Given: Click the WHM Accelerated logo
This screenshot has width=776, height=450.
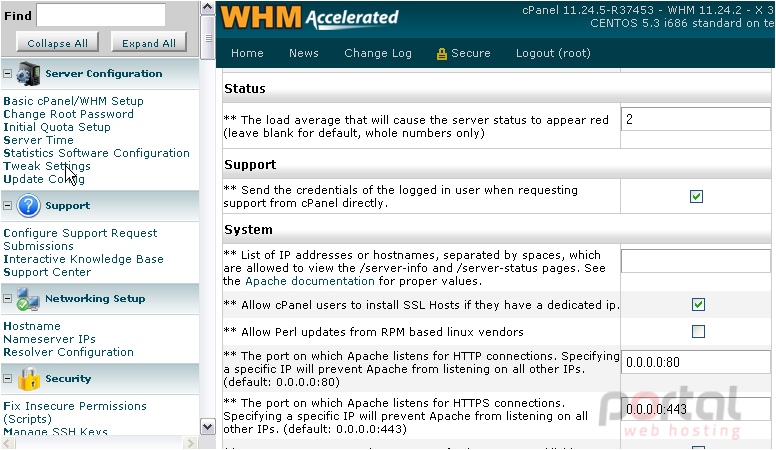Looking at the screenshot, I should [x=309, y=17].
